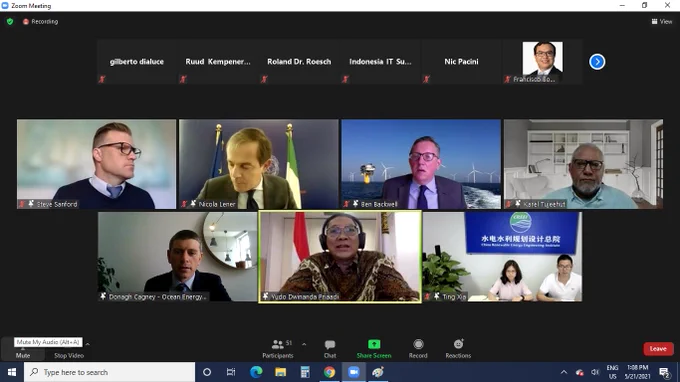Viewport: 680px width, 382px height.
Task: Select Francisco participant photo tile
Action: pos(542,62)
